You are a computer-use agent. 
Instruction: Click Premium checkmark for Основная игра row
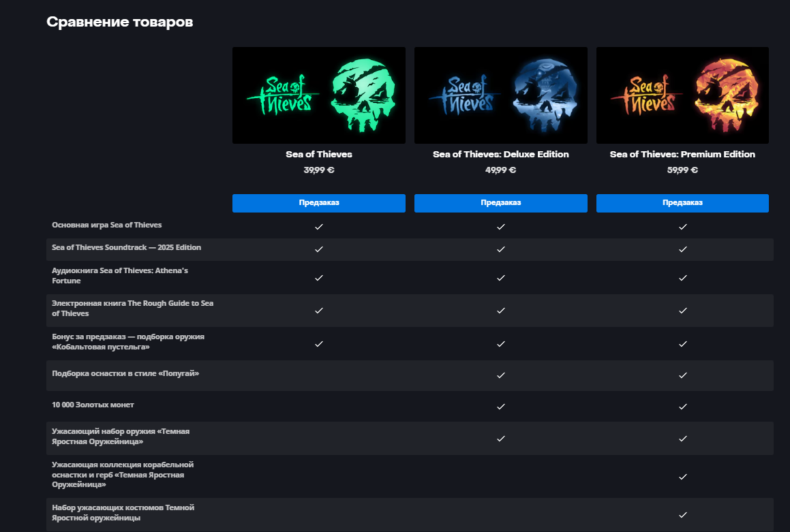tap(683, 227)
